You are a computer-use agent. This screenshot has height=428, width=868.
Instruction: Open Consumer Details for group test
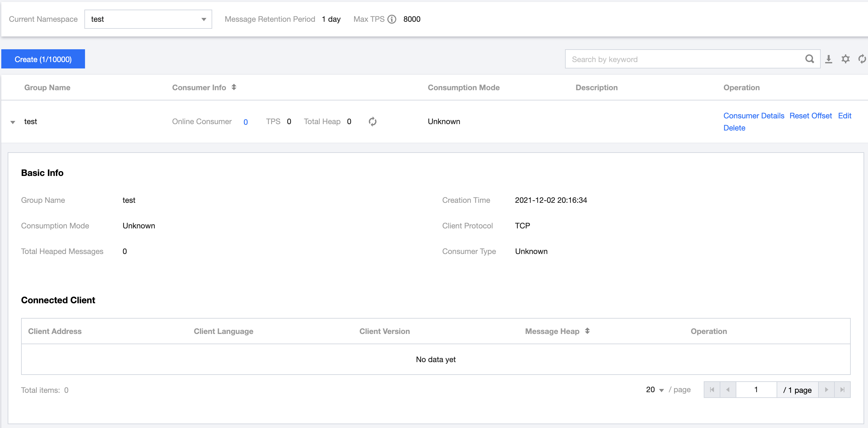[754, 116]
